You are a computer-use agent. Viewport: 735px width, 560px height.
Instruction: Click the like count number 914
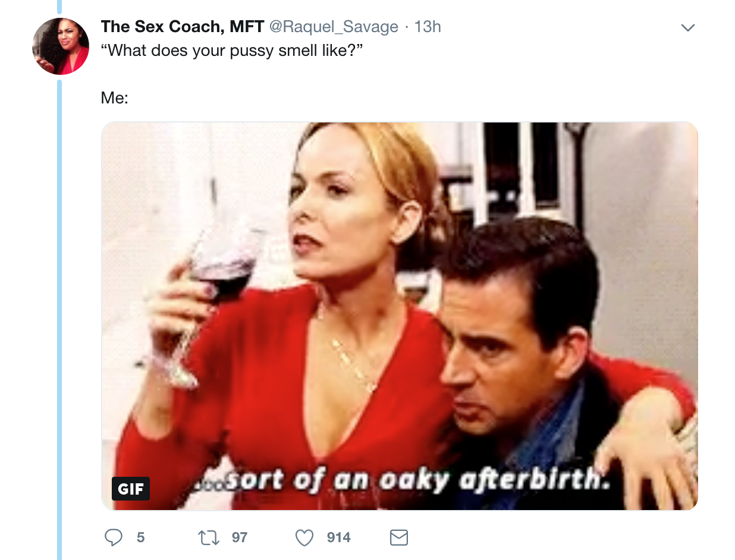pyautogui.click(x=339, y=537)
